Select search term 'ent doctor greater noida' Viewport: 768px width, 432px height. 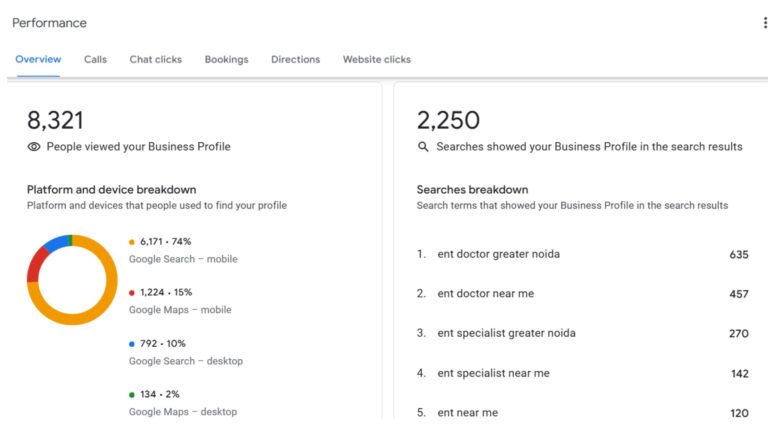click(x=498, y=254)
